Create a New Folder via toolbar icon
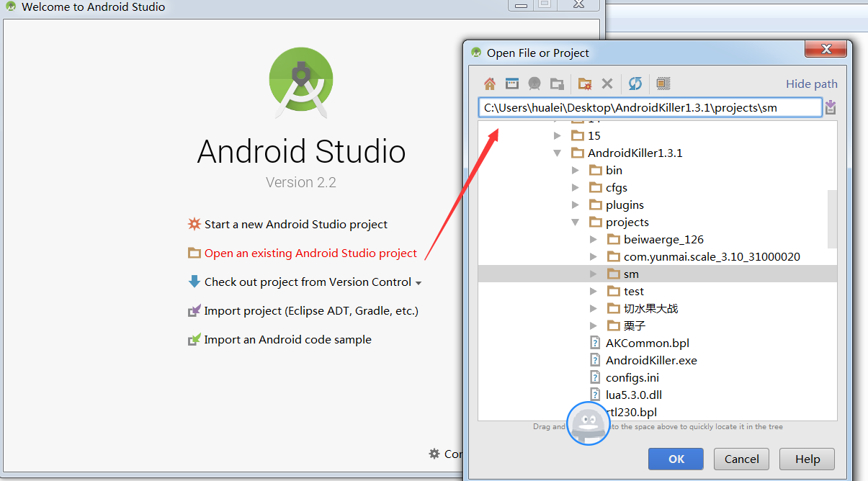 tap(585, 84)
